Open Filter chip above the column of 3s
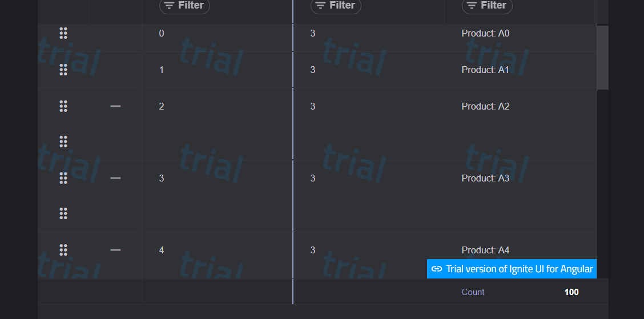644x319 pixels. (336, 5)
